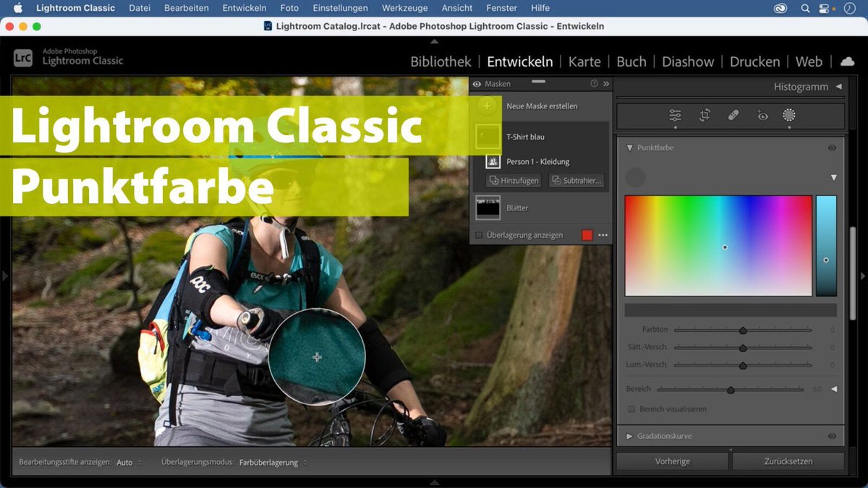Switch to the Drucken module

[x=754, y=61]
